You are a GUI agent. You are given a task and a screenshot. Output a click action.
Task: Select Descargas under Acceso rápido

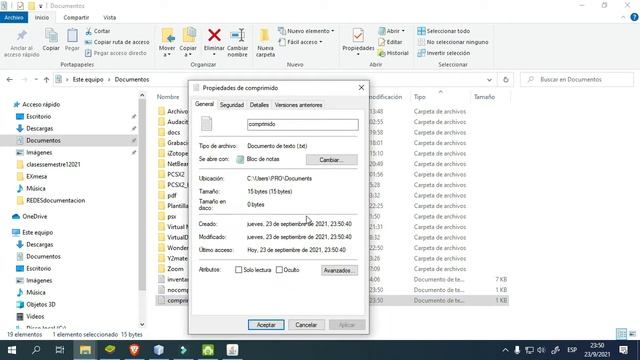tap(39, 129)
